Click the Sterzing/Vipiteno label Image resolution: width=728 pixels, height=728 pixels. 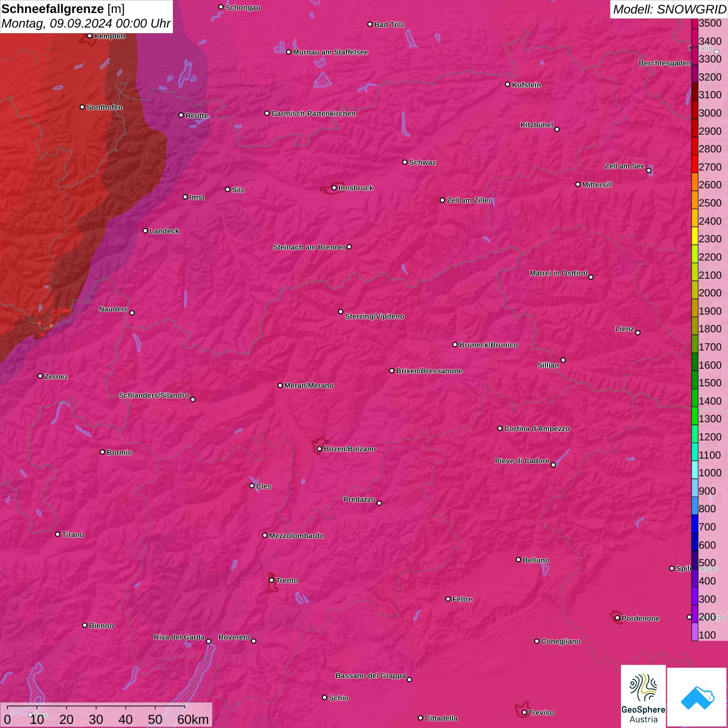pyautogui.click(x=374, y=316)
